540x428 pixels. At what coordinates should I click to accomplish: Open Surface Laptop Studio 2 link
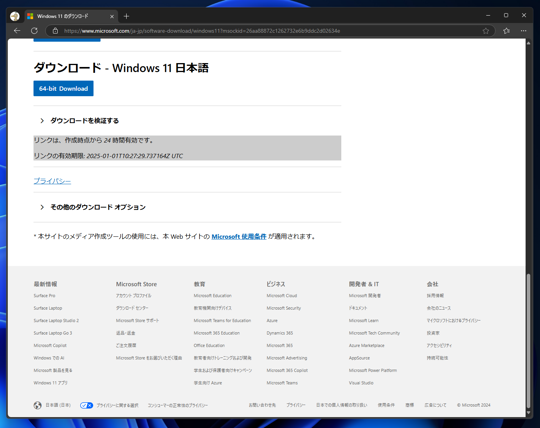56,321
